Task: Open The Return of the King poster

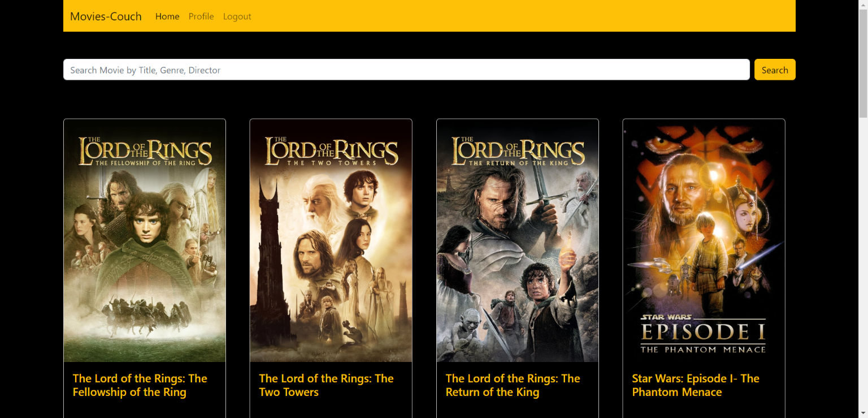Action: pyautogui.click(x=518, y=240)
